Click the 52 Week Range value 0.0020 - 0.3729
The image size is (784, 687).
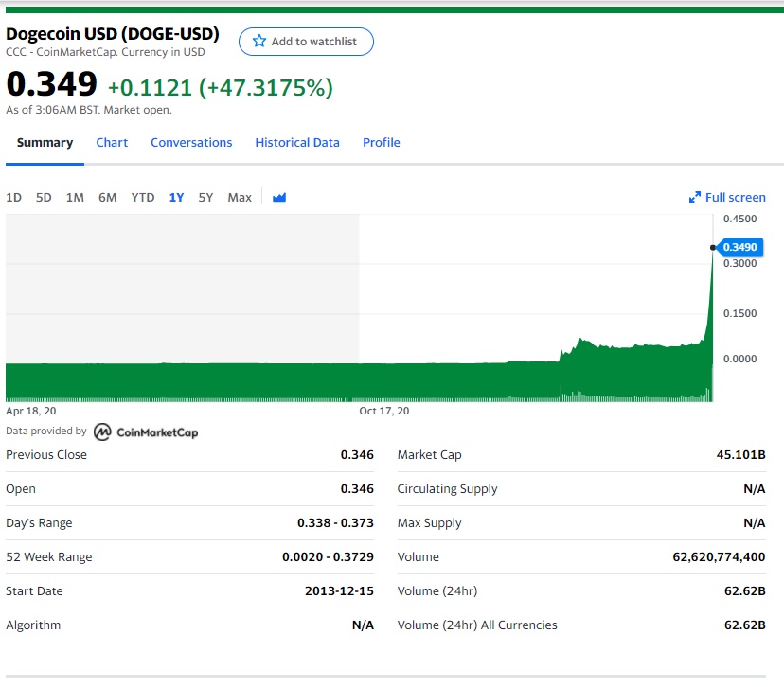[x=328, y=556]
